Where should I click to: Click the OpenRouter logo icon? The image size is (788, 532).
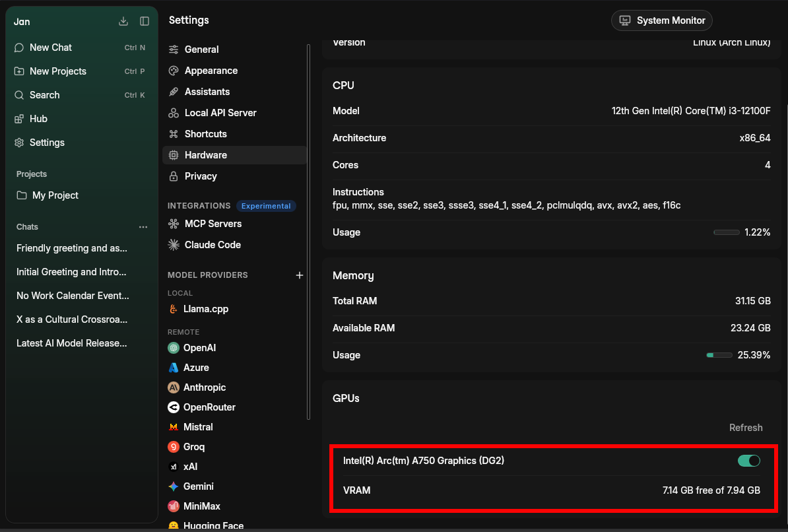pyautogui.click(x=174, y=407)
